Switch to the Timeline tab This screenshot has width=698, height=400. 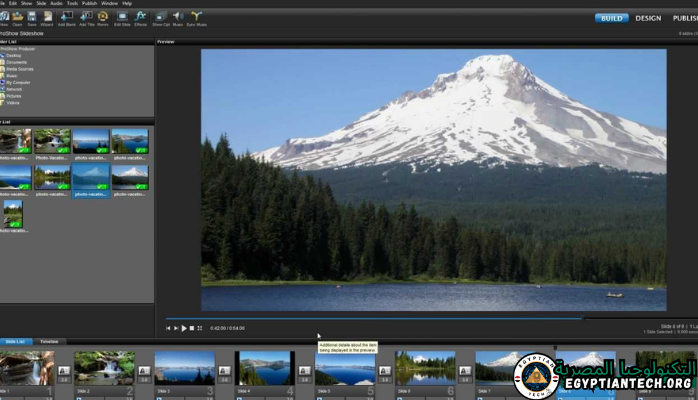[49, 341]
